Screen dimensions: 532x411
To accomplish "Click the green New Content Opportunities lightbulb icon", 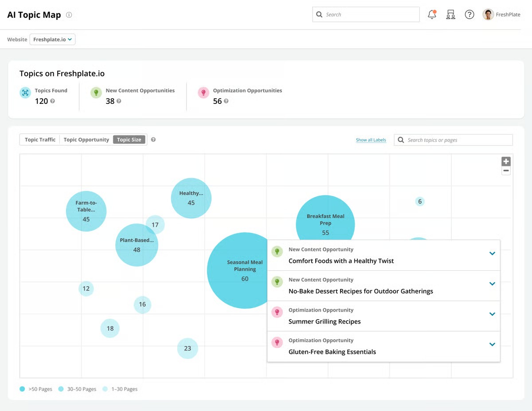I will [x=96, y=93].
